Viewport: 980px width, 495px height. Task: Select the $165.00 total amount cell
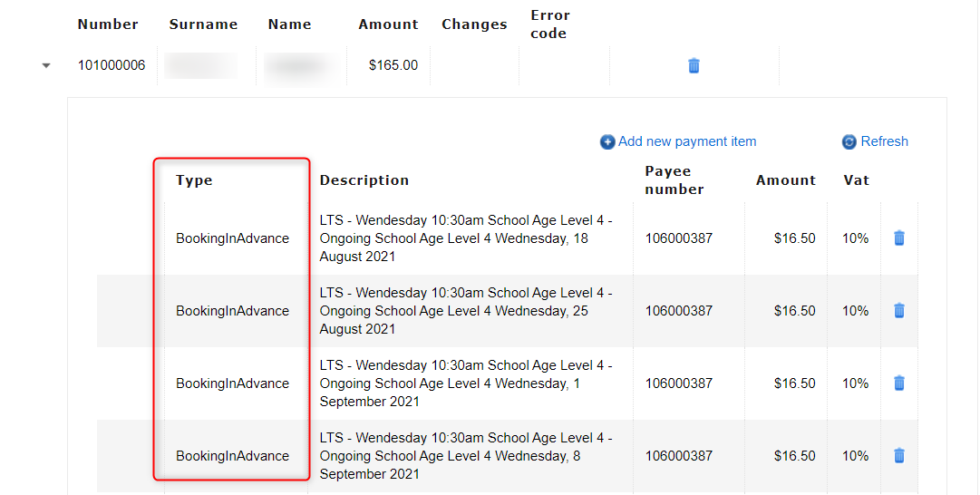[393, 65]
